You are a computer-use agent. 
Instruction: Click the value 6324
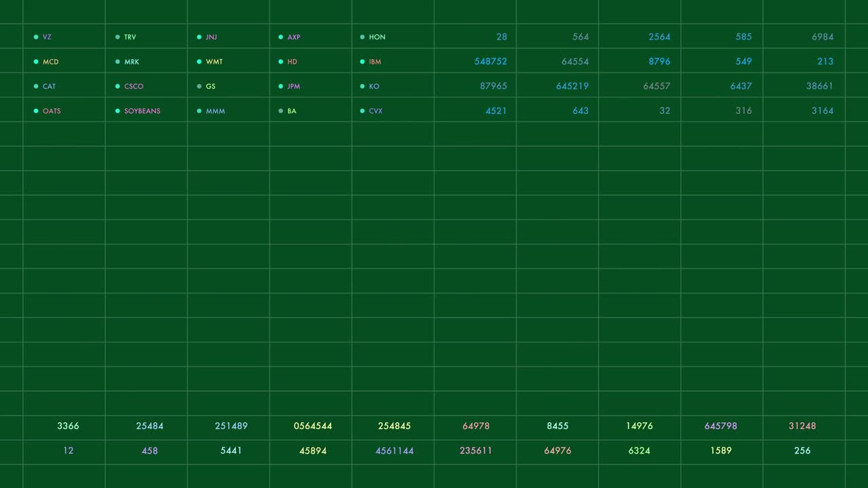(x=639, y=451)
